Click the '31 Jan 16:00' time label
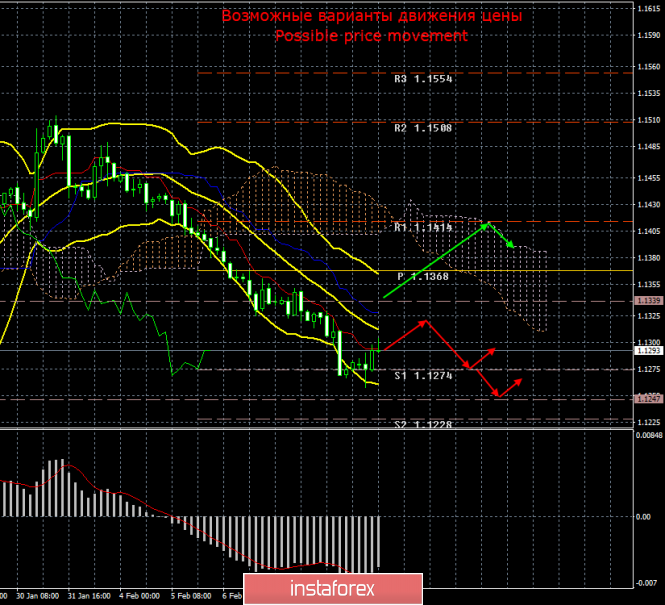 (89, 596)
